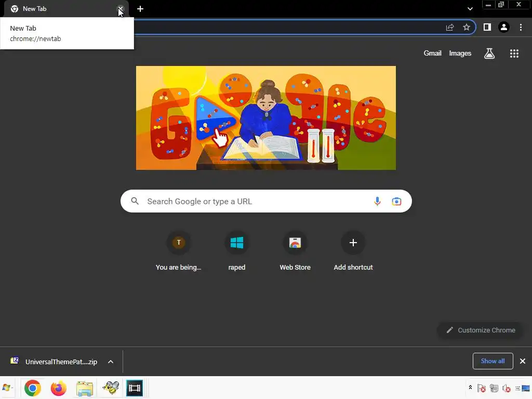Show hidden system tray icons

coord(470,388)
